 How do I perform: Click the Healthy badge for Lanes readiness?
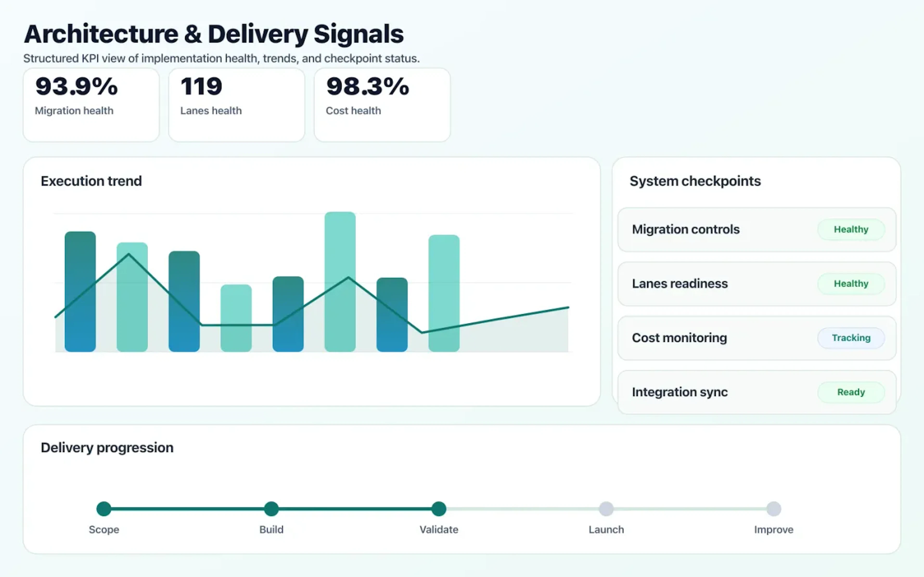[851, 283]
